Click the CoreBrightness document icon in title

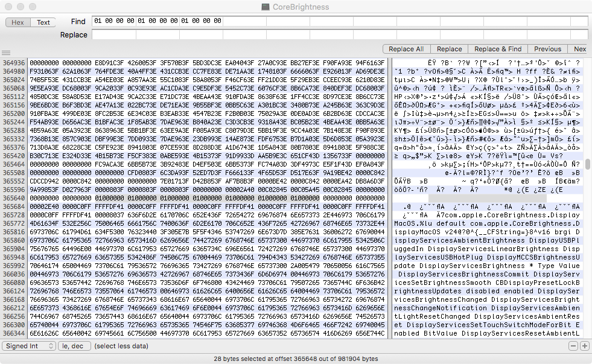266,7
